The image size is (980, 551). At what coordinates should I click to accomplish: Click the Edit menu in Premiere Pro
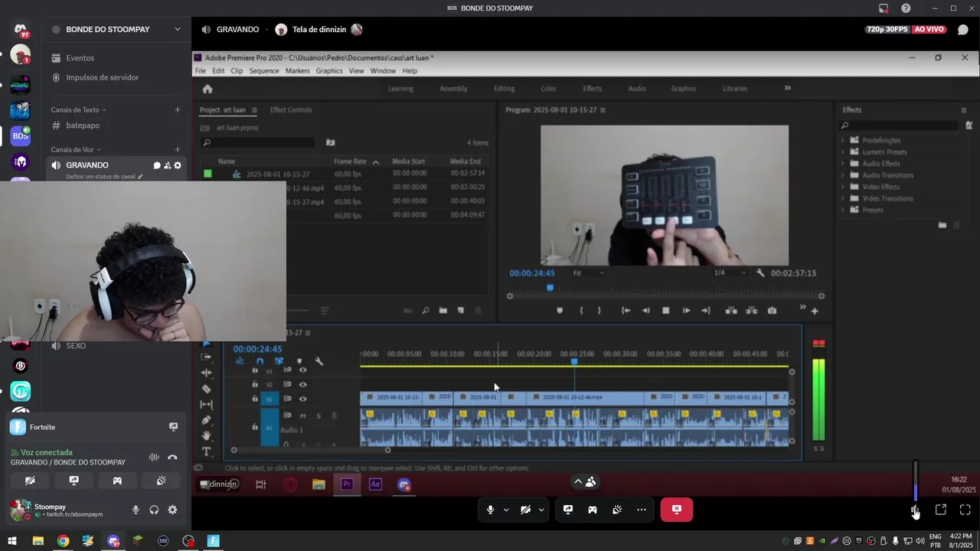click(x=218, y=70)
